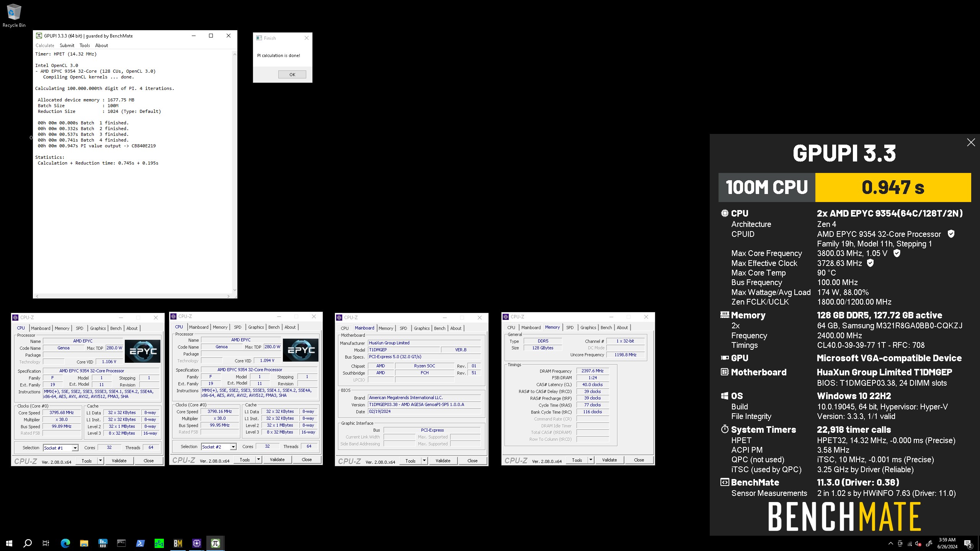Open File Explorer from the taskbar
This screenshot has width=980, height=551.
click(84, 543)
